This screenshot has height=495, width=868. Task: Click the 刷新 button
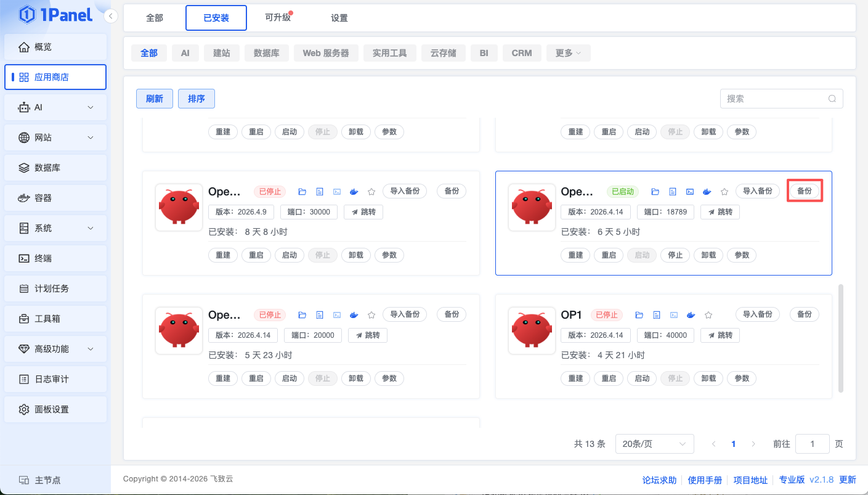click(x=155, y=99)
